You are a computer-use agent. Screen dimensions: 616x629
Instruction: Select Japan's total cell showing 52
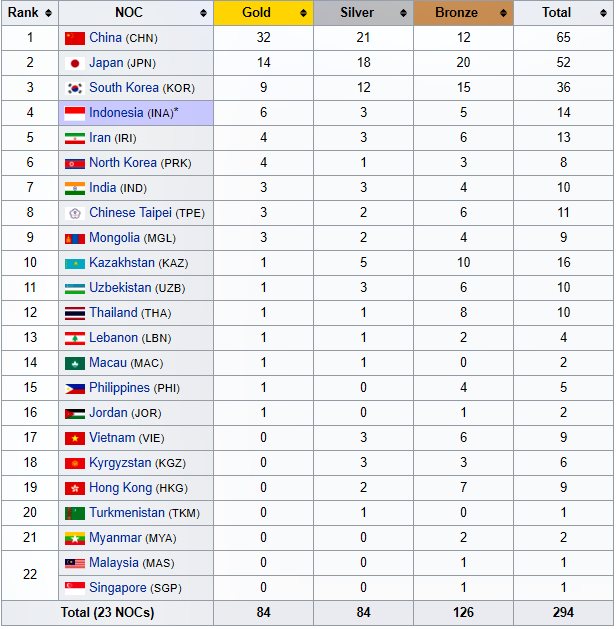pos(563,63)
